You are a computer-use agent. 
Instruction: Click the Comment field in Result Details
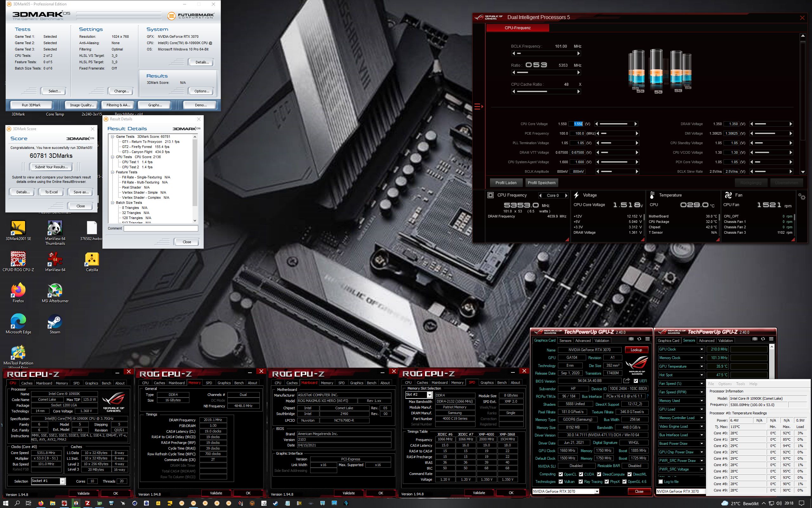tap(161, 229)
